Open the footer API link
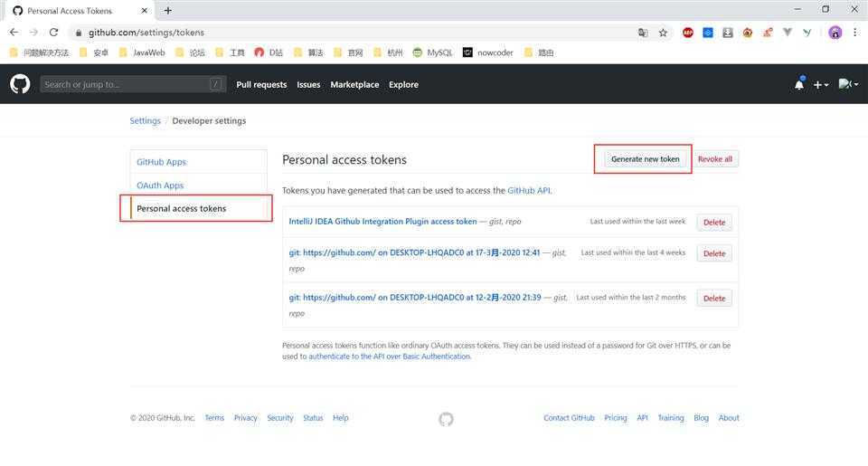The image size is (868, 466). pos(642,418)
